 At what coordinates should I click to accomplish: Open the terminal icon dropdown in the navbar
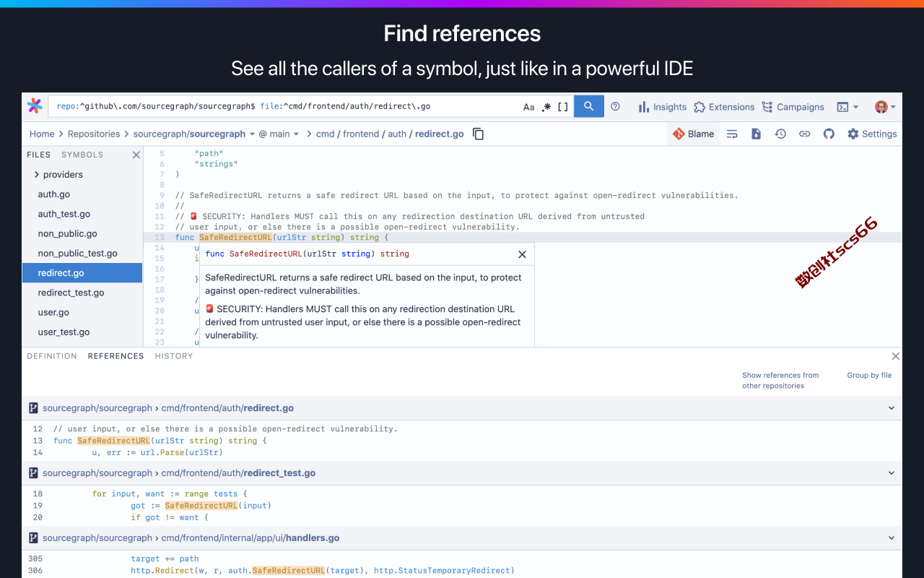[847, 107]
